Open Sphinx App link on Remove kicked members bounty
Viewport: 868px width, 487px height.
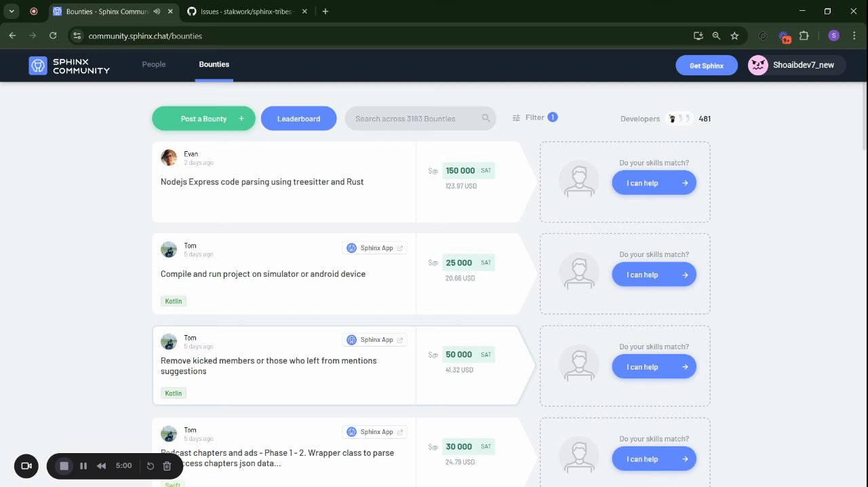(x=375, y=340)
